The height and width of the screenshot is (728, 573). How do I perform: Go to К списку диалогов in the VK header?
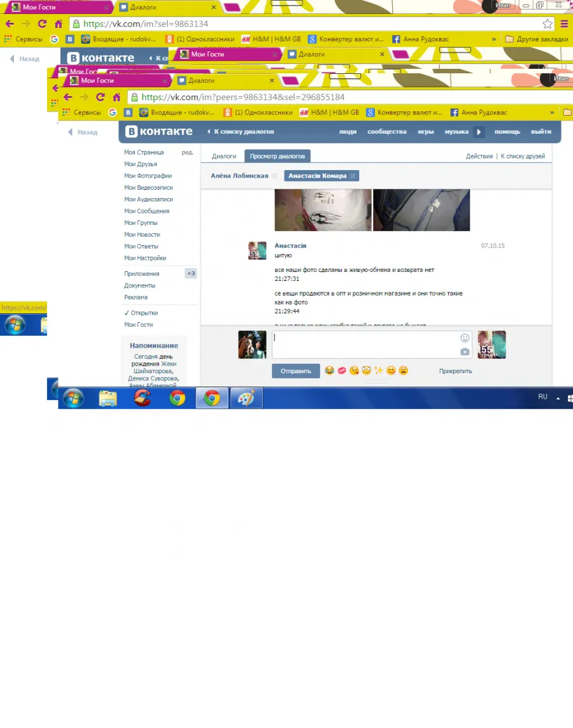click(241, 132)
